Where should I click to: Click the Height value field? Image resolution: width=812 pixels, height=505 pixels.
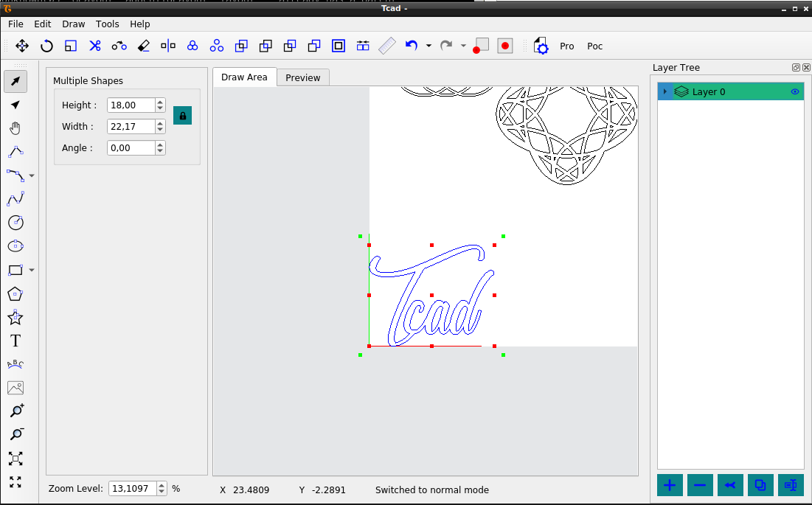[x=131, y=105]
